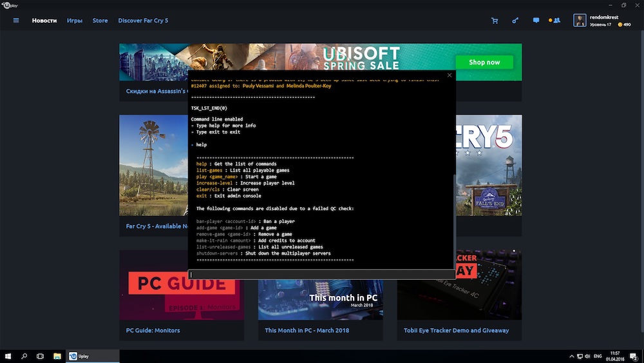This screenshot has height=363, width=644.
Task: Open Task View from the taskbar
Action: (40, 356)
